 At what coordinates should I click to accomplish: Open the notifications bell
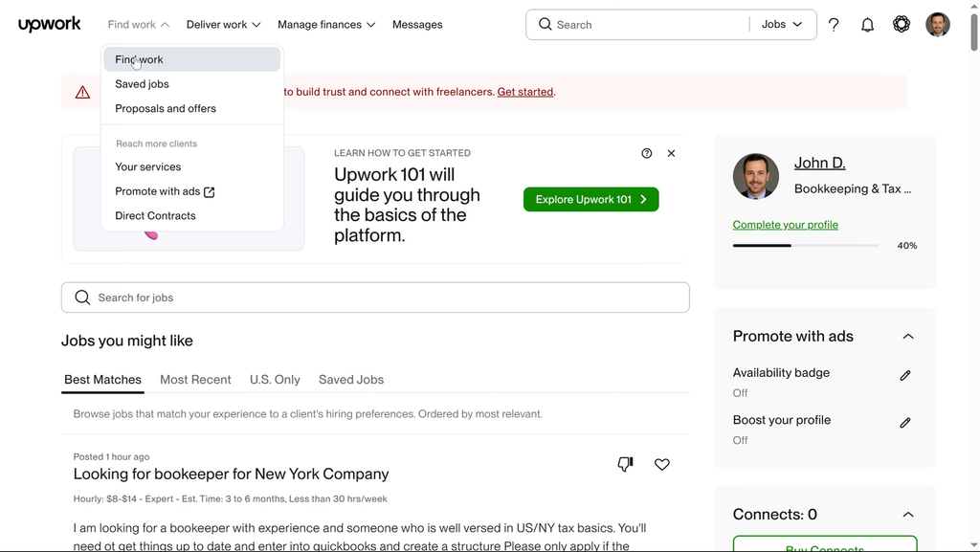tap(867, 25)
